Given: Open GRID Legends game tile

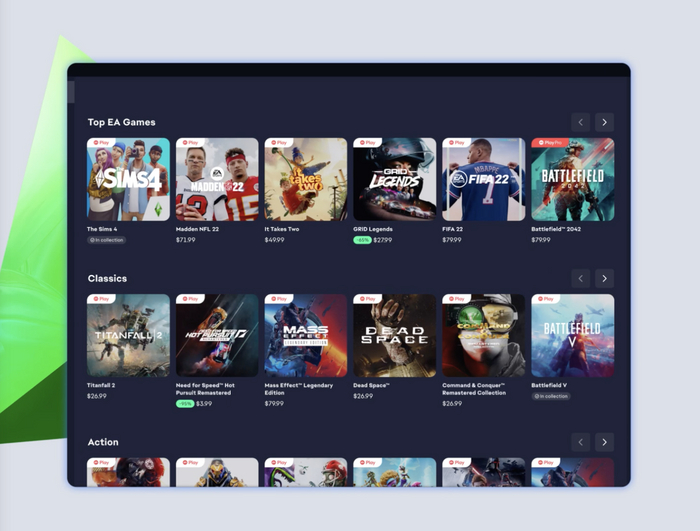Looking at the screenshot, I should [x=395, y=179].
